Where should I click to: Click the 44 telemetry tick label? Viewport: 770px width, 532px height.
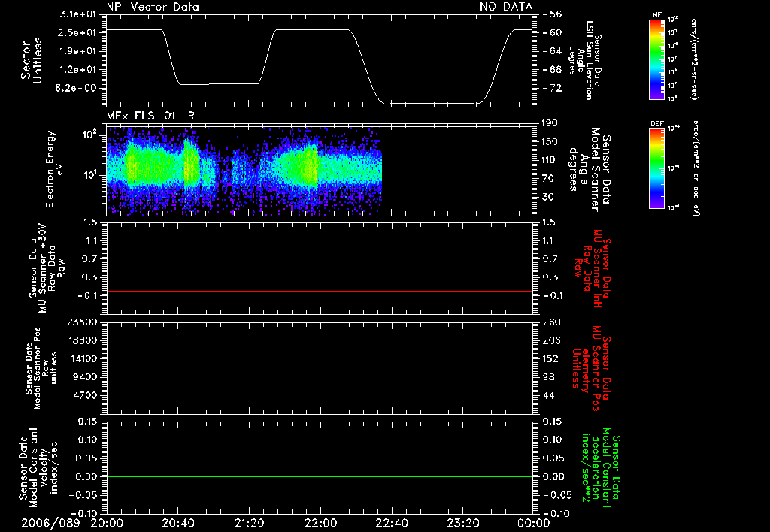tap(548, 395)
